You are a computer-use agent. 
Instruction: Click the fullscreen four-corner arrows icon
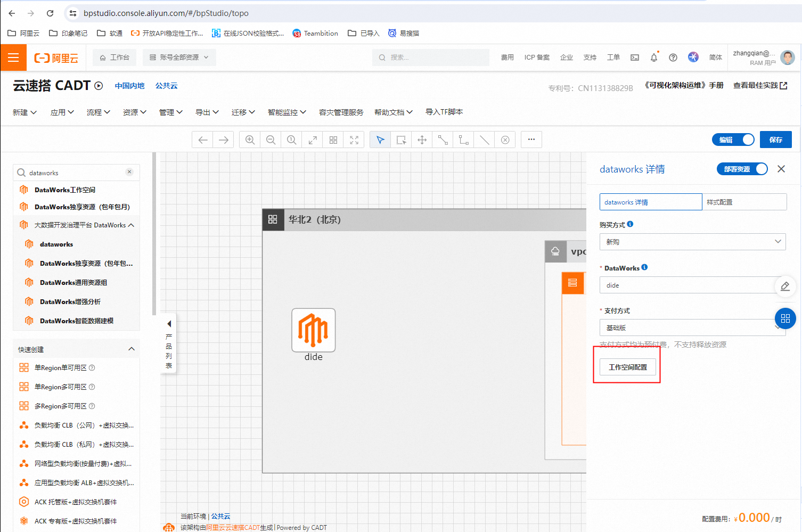pos(354,140)
